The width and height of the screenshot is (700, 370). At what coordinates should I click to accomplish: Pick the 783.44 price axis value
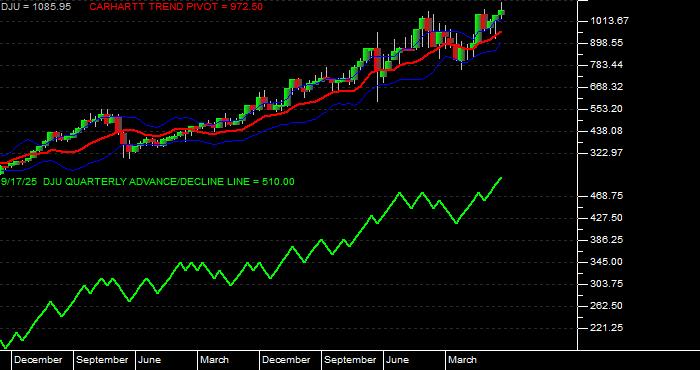[603, 65]
